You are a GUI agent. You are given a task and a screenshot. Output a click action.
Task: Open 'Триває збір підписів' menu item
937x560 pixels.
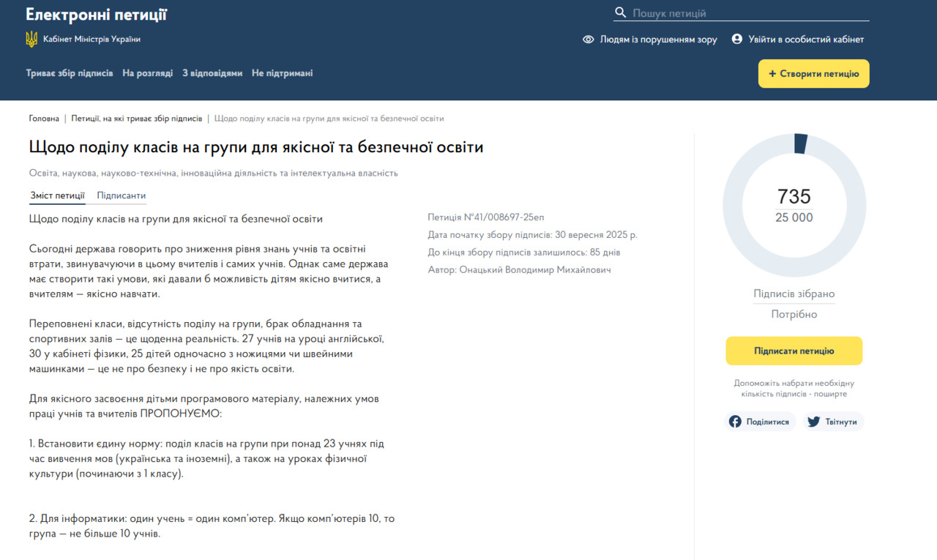click(70, 73)
